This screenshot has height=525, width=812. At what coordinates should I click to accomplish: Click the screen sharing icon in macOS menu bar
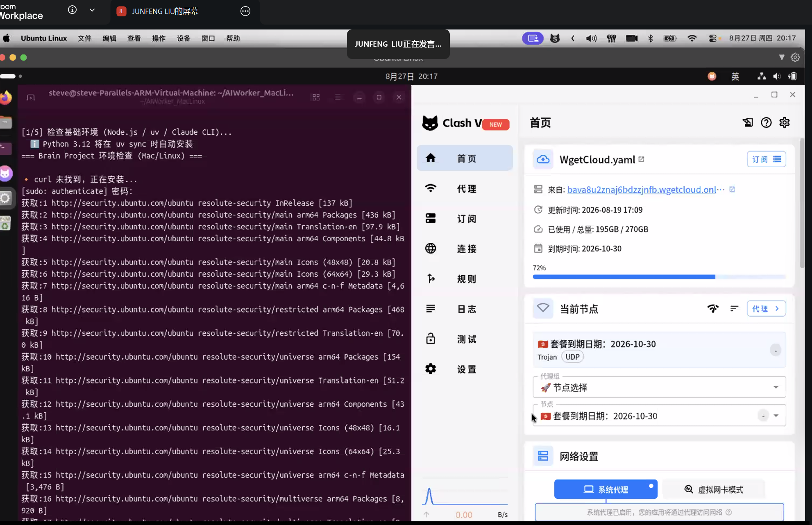pos(533,38)
